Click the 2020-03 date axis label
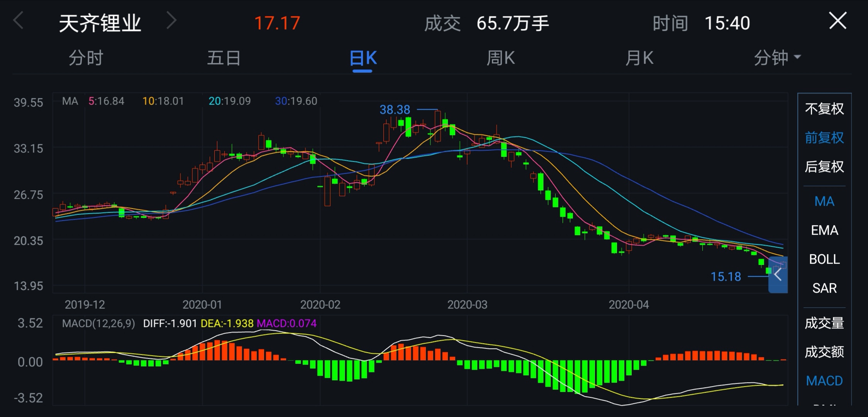 point(467,305)
